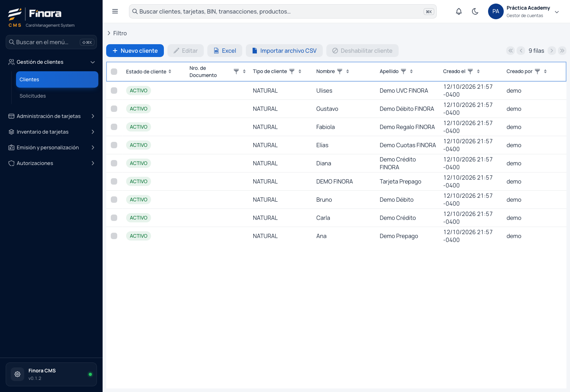Check the Diana row checkbox
This screenshot has height=392, width=570.
pyautogui.click(x=114, y=163)
